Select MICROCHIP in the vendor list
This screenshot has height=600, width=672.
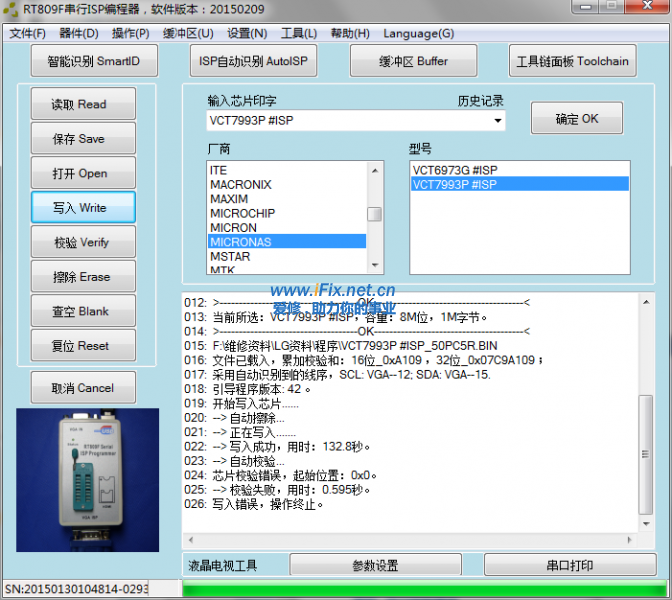pyautogui.click(x=287, y=213)
